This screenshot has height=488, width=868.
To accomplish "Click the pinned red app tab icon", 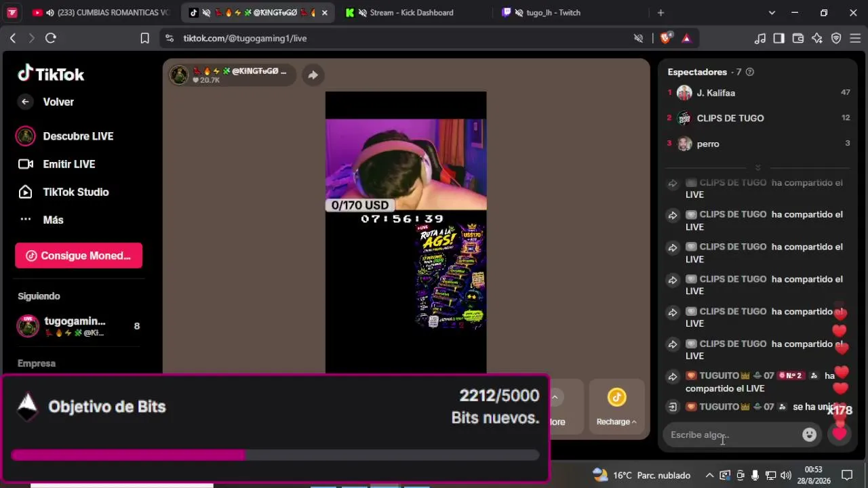I will [12, 12].
